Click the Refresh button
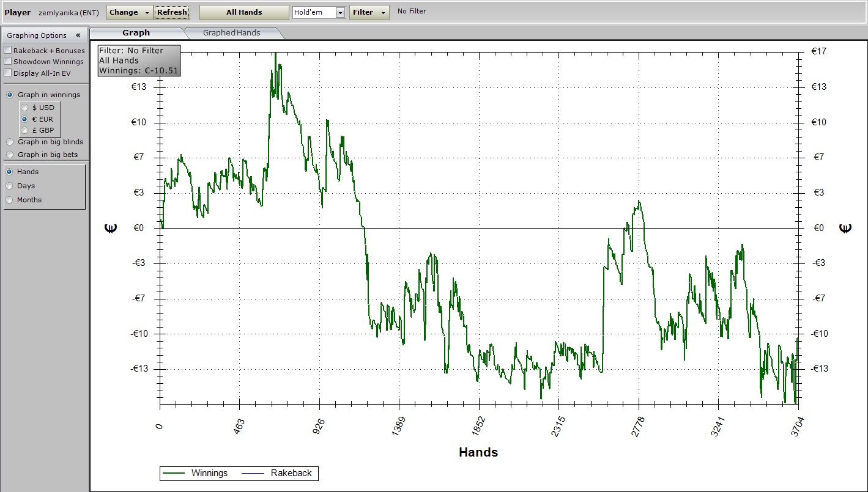Image resolution: width=868 pixels, height=492 pixels. point(172,12)
